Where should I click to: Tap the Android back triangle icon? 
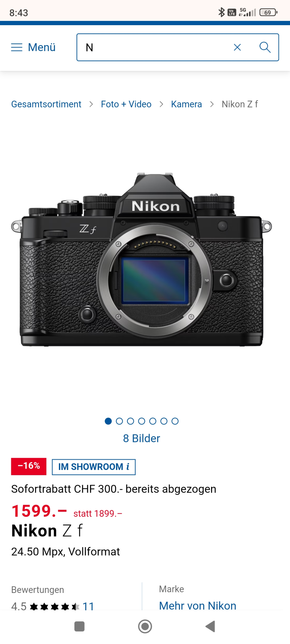tap(210, 626)
